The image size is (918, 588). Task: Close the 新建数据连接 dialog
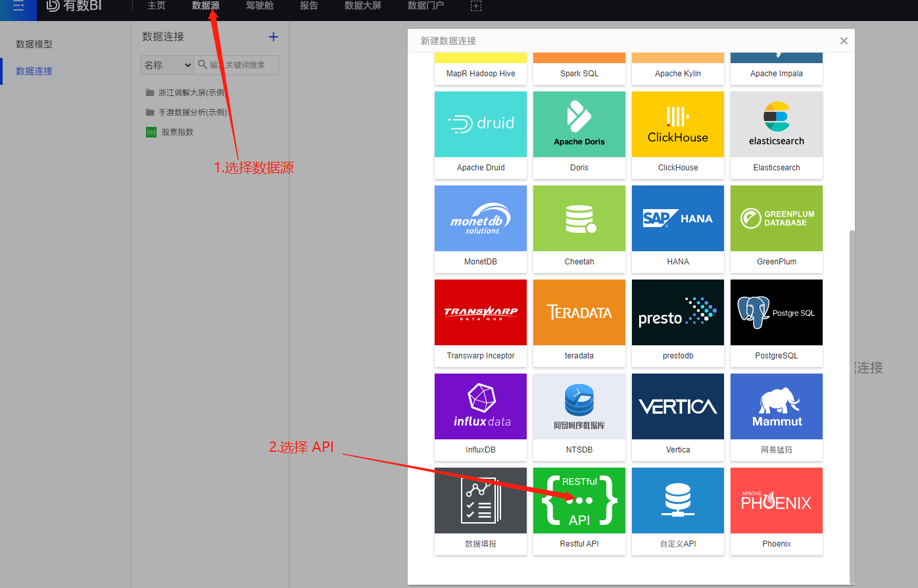844,41
